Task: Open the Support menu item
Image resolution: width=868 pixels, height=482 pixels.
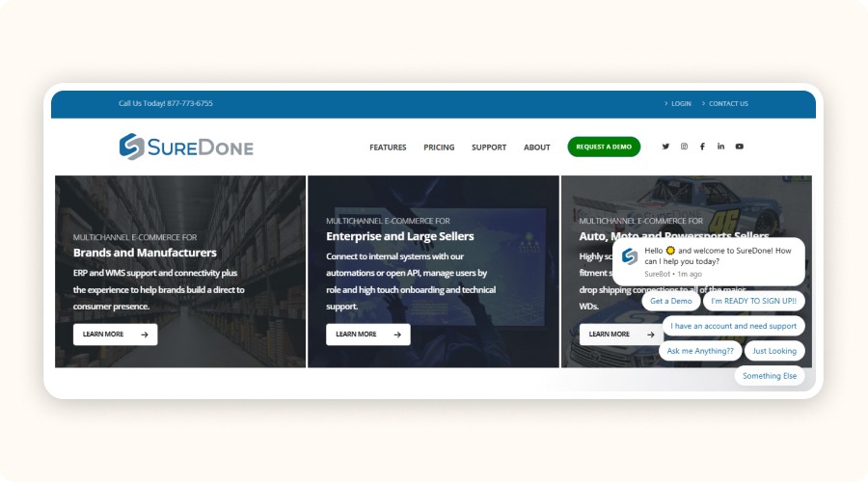Action: point(489,147)
